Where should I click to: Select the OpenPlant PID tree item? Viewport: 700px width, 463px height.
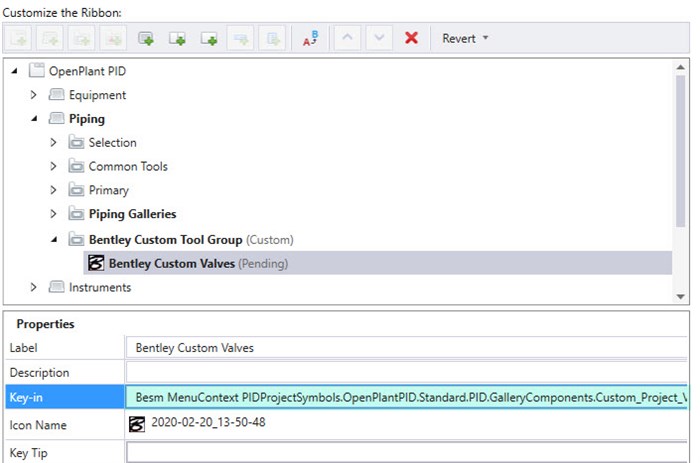tap(88, 71)
